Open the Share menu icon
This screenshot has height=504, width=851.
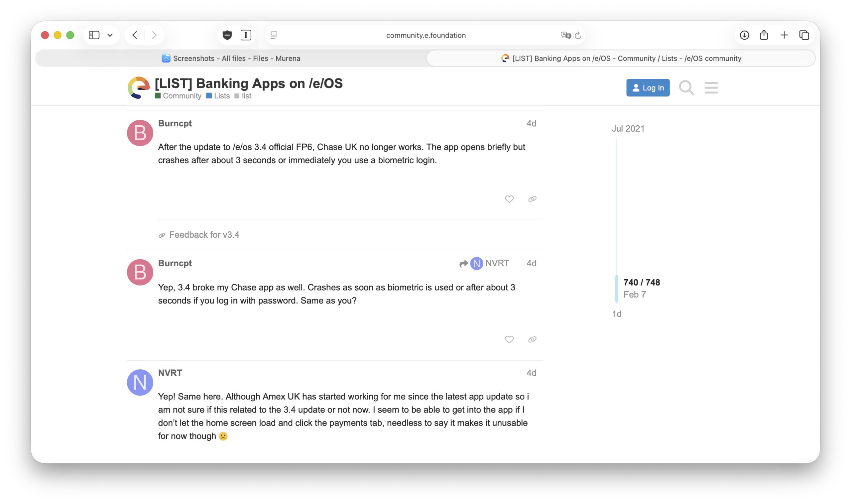point(764,35)
